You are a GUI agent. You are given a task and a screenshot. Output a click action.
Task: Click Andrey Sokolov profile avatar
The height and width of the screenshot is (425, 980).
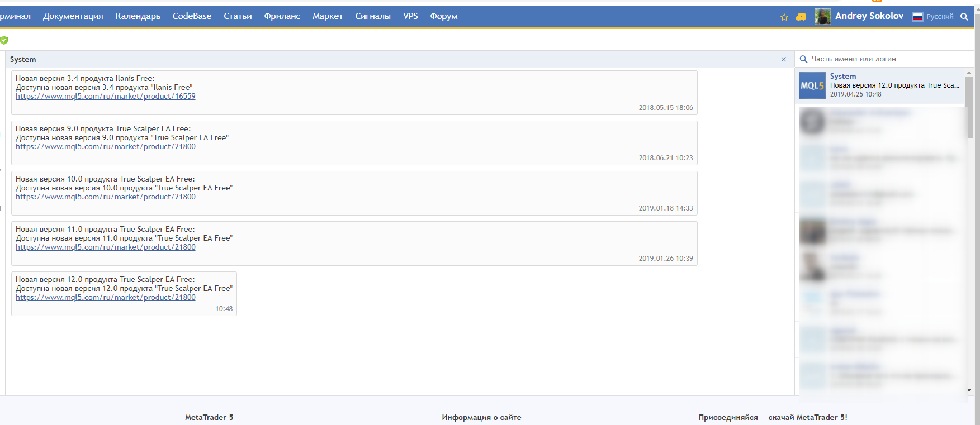822,17
